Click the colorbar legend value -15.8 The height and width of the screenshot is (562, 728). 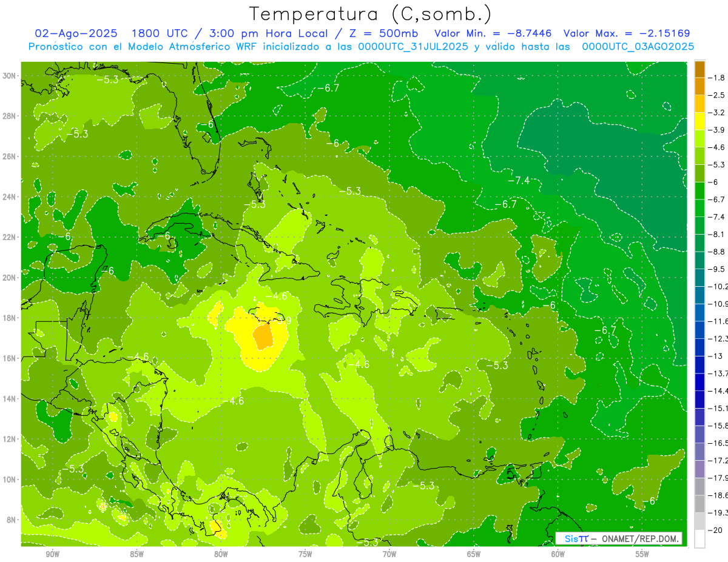[718, 426]
